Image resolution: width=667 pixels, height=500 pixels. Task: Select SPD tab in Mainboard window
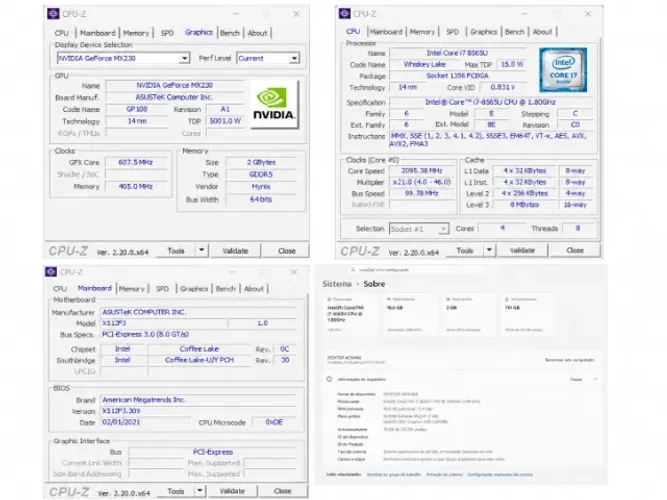[162, 289]
